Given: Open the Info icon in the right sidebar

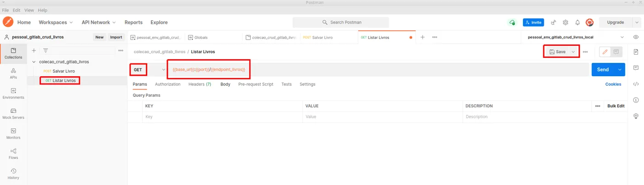Looking at the screenshot, I should 636,100.
